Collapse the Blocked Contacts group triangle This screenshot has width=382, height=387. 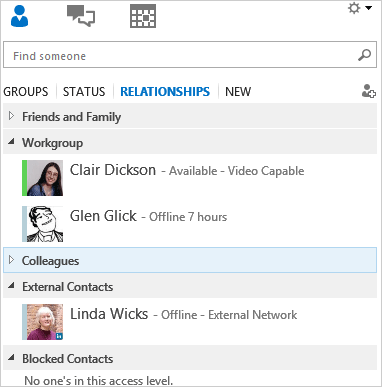[x=11, y=357]
